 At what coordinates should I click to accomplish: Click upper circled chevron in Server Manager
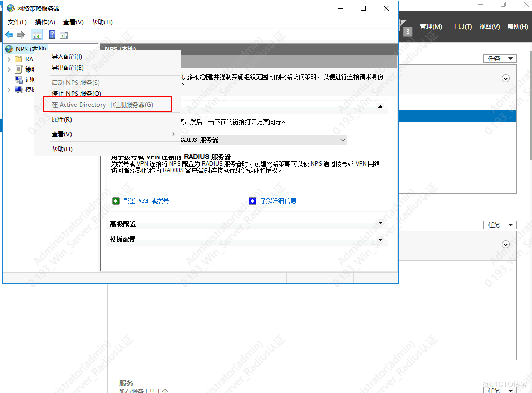coord(506,79)
